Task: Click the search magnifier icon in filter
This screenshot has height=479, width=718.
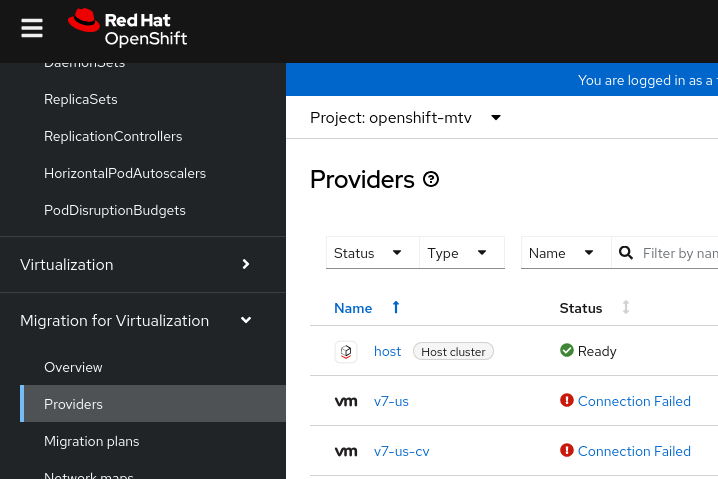Action: [627, 253]
